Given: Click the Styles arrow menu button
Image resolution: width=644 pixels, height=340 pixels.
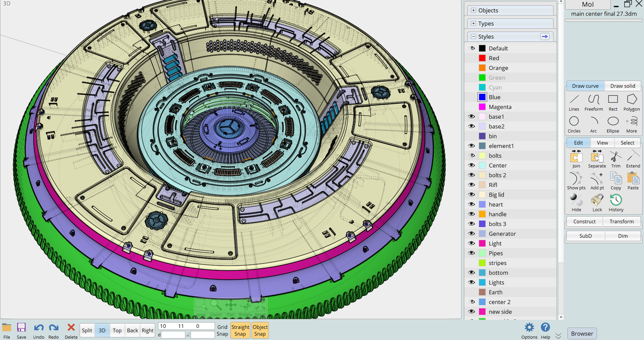Looking at the screenshot, I should [x=545, y=36].
